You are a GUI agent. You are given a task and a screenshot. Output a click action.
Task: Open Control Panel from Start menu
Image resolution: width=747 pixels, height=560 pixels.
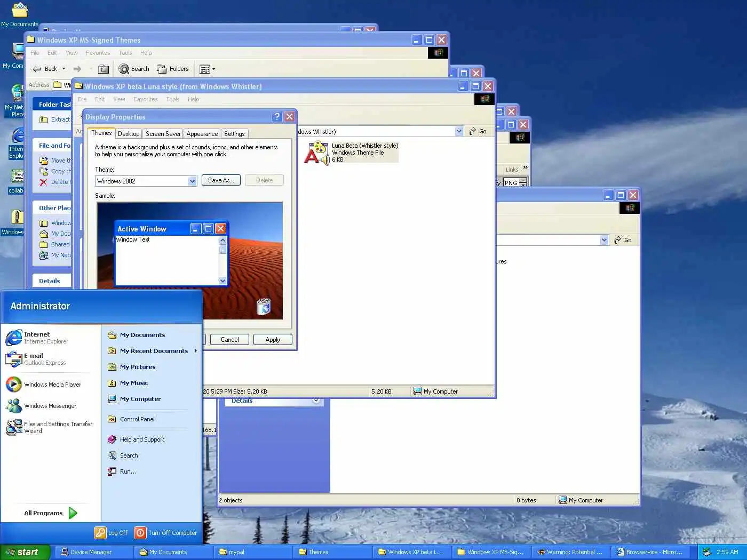137,419
